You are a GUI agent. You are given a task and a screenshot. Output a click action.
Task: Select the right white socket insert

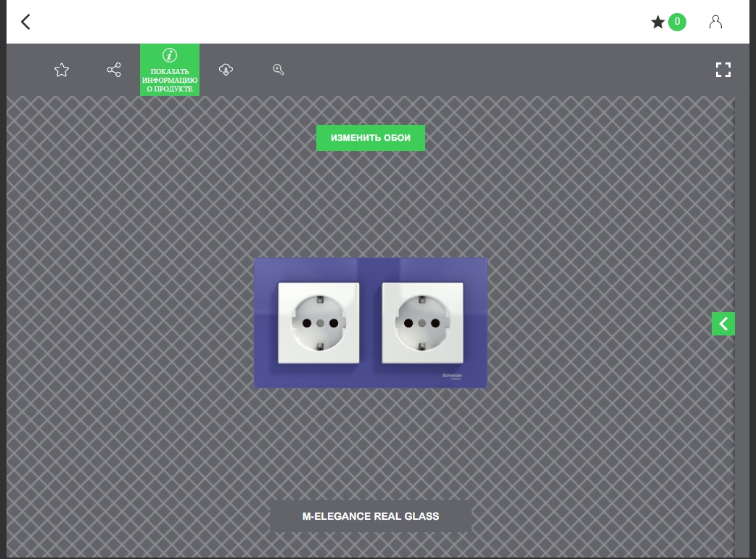coord(422,322)
